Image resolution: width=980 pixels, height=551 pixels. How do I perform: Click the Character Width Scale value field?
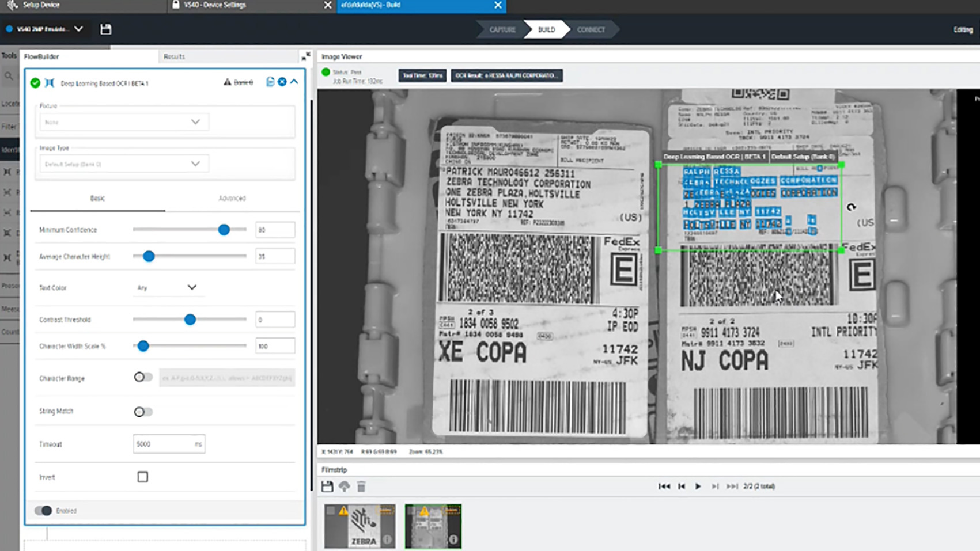(275, 346)
